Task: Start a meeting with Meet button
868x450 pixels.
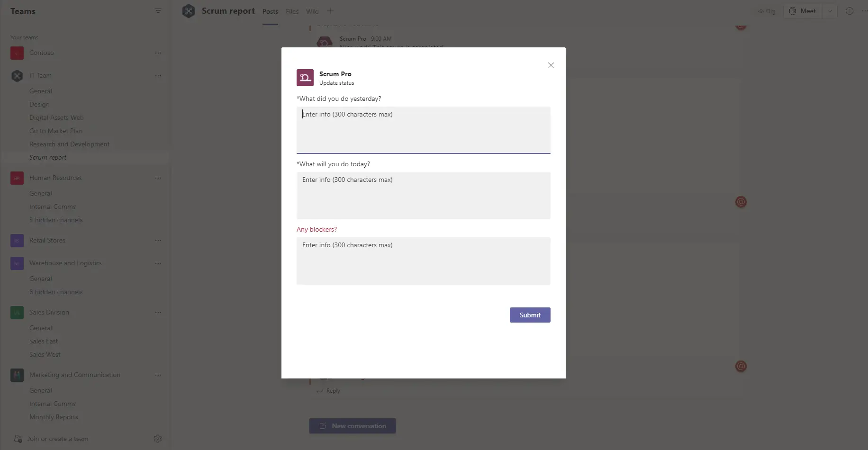Action: coord(803,11)
